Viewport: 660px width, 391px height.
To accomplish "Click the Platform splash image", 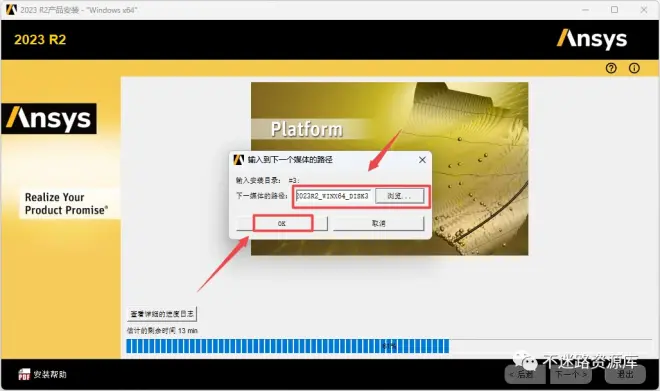I will coord(389,168).
